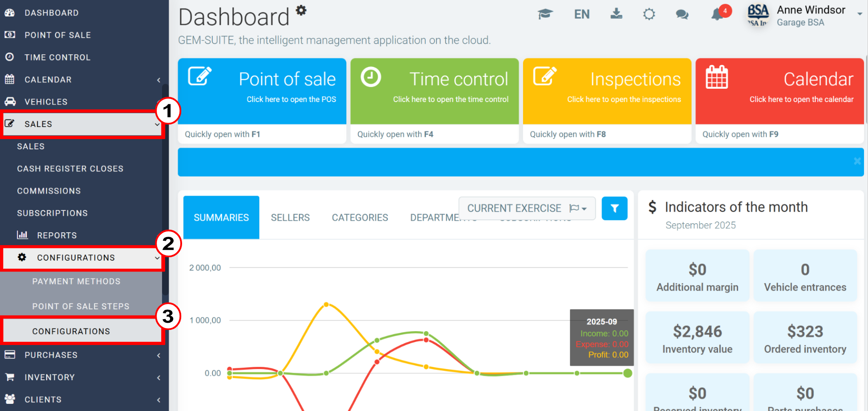Click the yellow peak data point on chart
Screen dimensions: 868x411
(326, 304)
